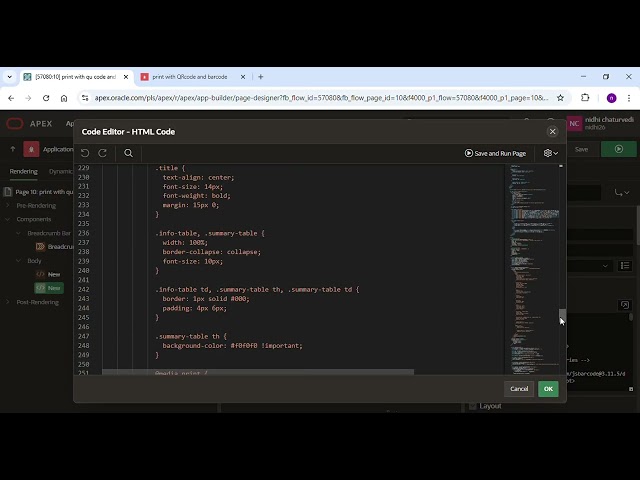640x480 pixels.
Task: Open browser extensions puzzle icon
Action: 585,98
